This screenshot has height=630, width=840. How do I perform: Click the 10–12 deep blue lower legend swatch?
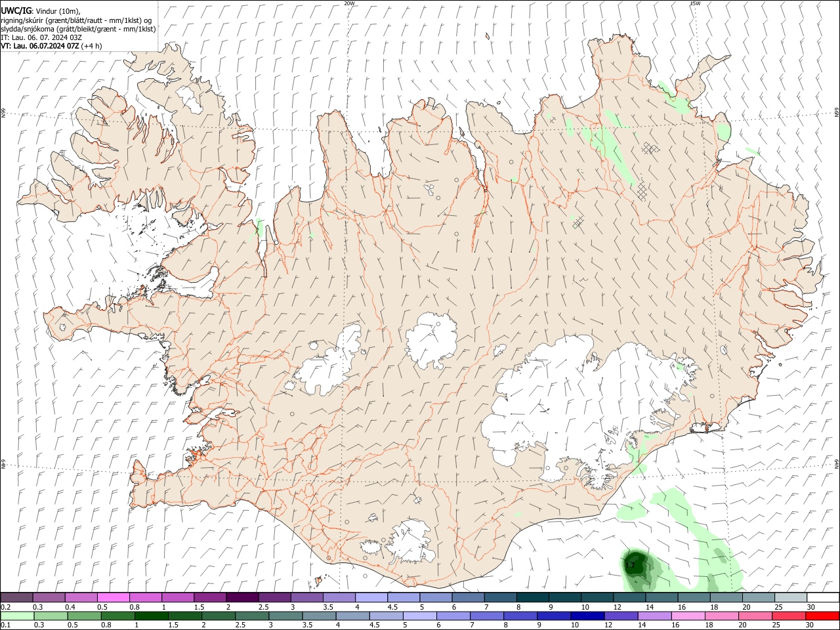587,616
